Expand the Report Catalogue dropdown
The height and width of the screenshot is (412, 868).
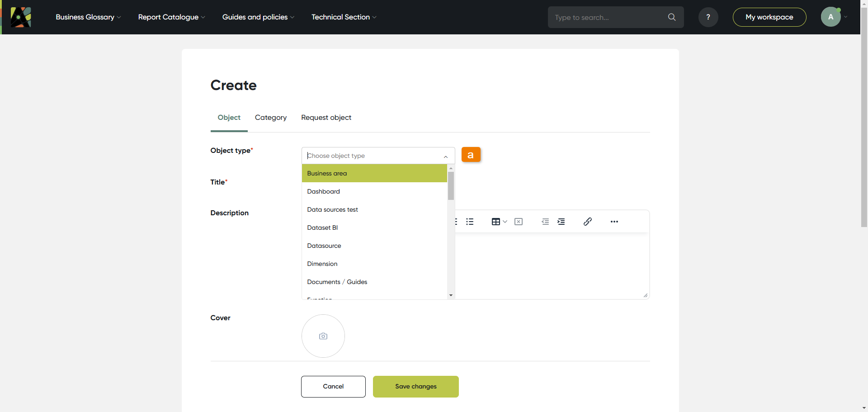(171, 17)
